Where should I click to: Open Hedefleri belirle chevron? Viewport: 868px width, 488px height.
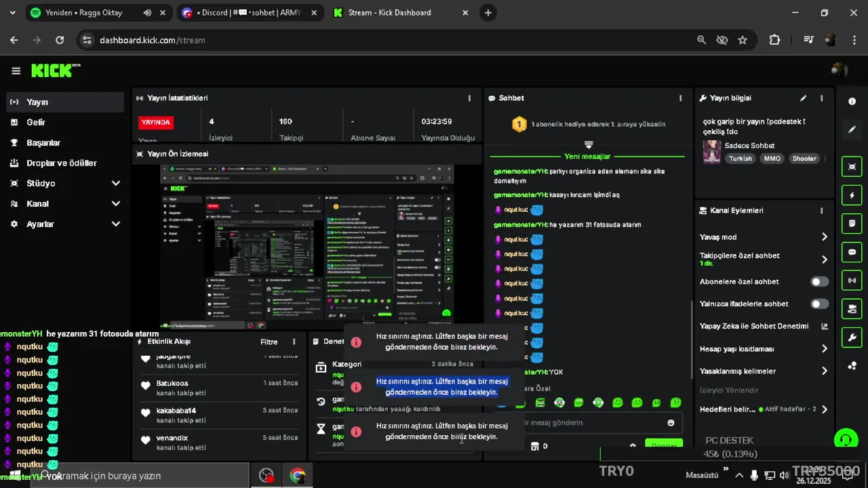825,409
